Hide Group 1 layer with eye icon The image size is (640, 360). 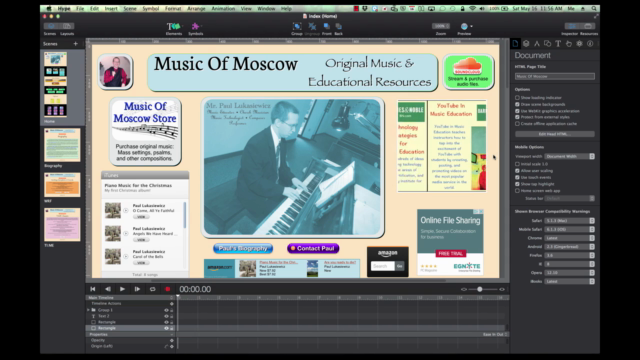(166, 310)
